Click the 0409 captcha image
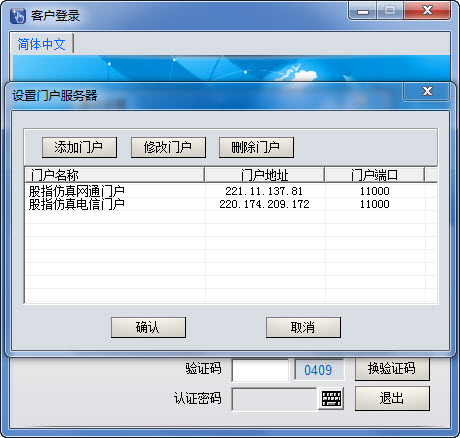 (x=319, y=370)
